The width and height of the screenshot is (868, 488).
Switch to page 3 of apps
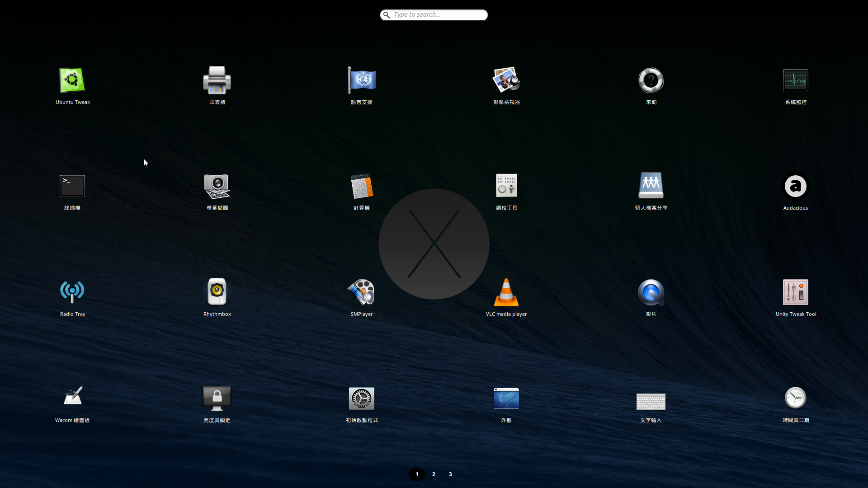point(450,474)
